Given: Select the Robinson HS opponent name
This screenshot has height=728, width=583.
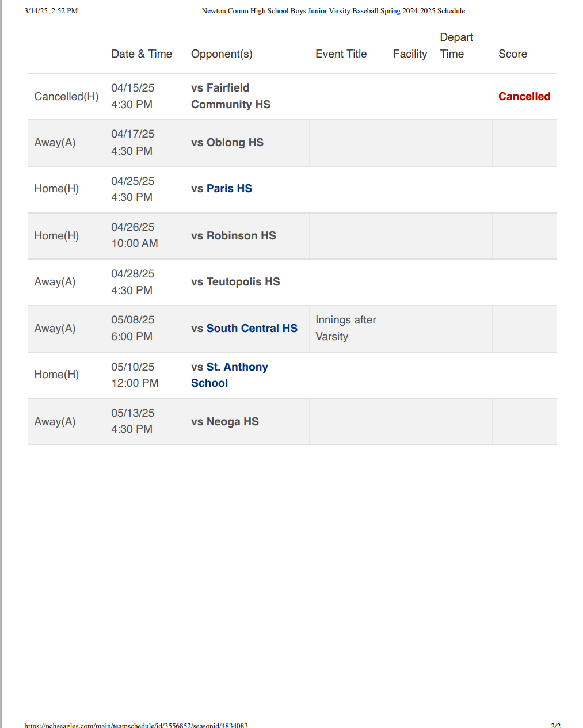Looking at the screenshot, I should 233,236.
